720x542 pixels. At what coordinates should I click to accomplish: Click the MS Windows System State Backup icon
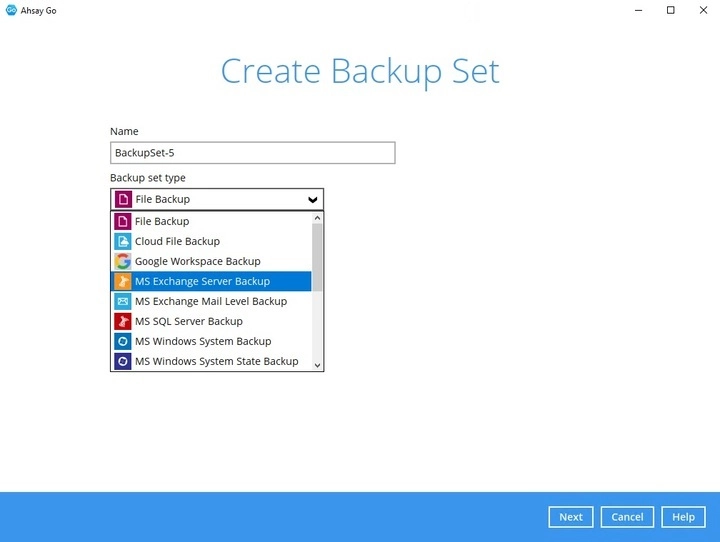click(123, 361)
